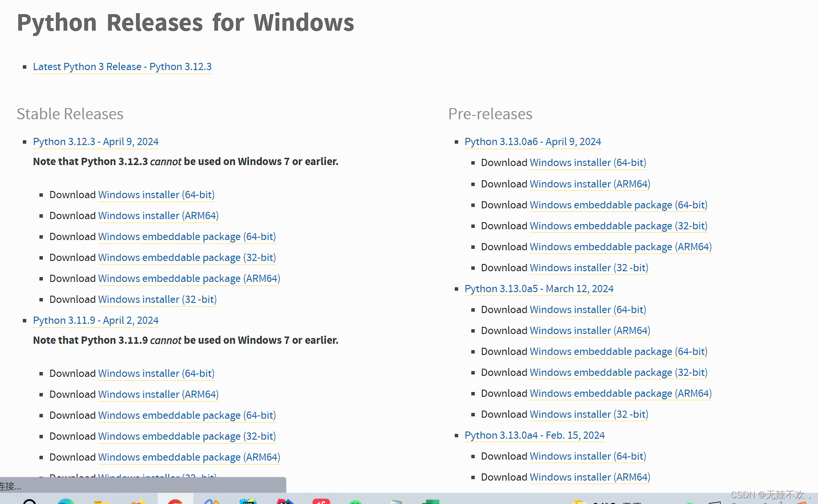Screen dimensions: 818x504
Task: Download Python 3.13.0a5 Windows installer (64-bit)
Action: 588,310
